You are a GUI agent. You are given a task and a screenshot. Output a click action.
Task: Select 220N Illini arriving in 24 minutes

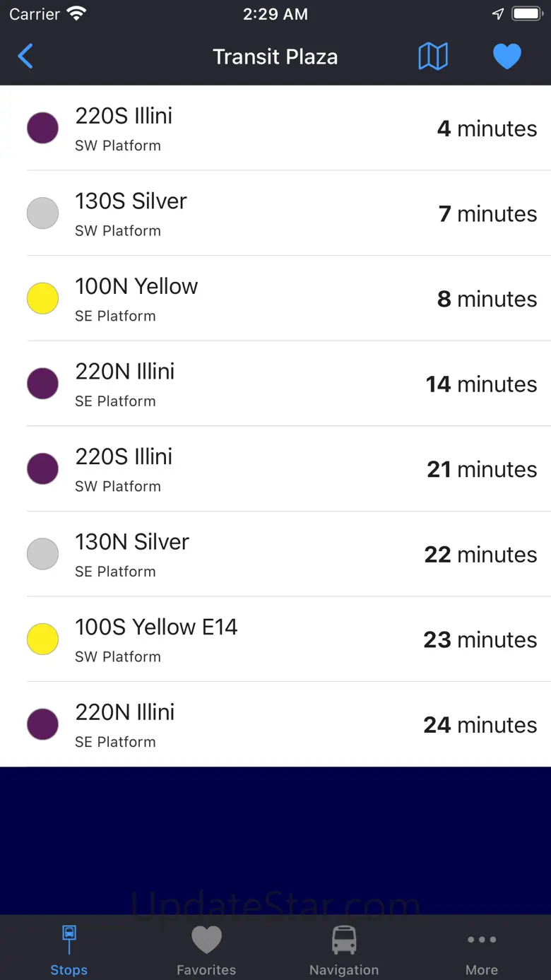point(275,724)
